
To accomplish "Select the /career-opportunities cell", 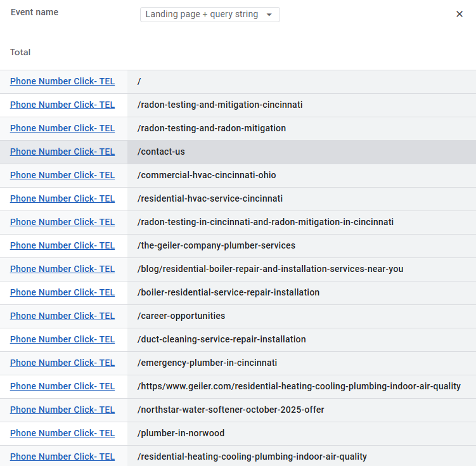I will pos(302,316).
